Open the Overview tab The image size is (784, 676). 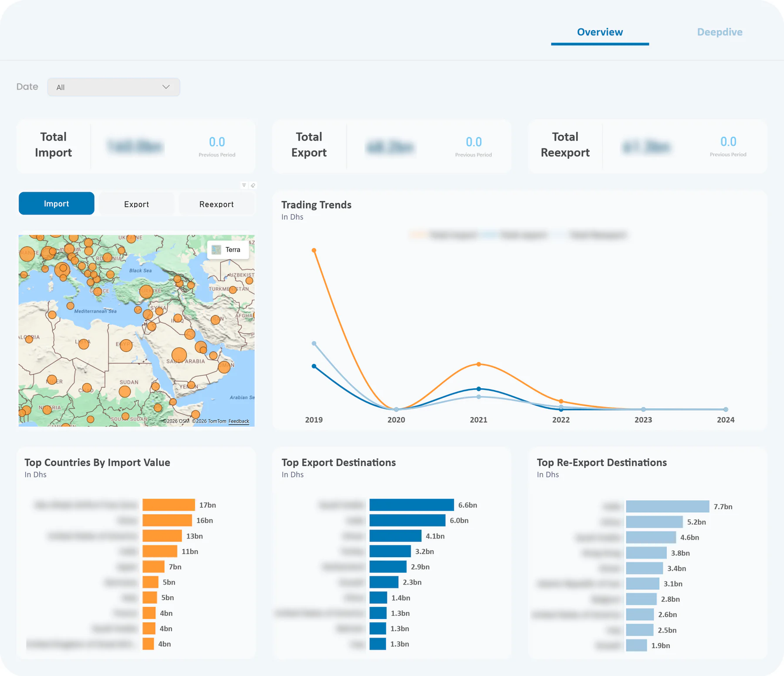600,32
